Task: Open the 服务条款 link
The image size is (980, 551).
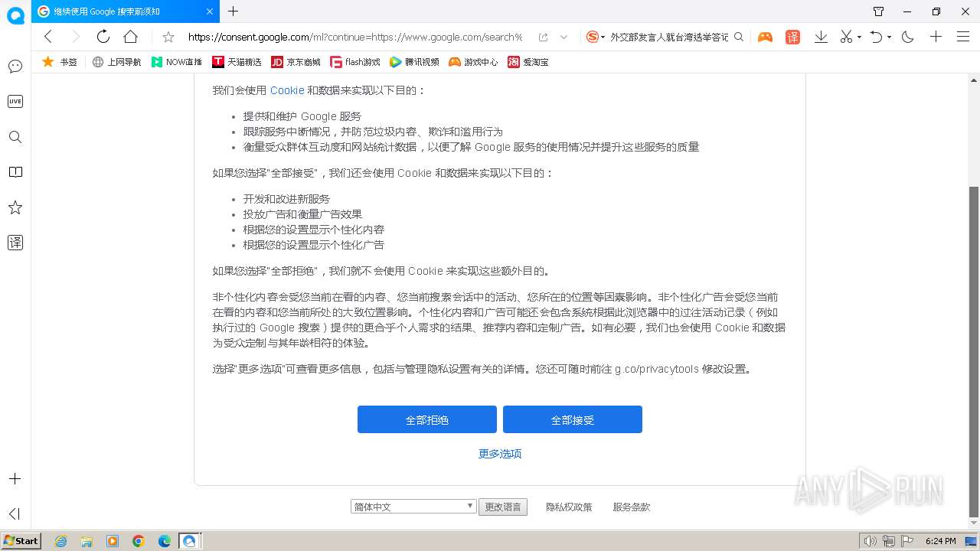Action: [x=632, y=507]
